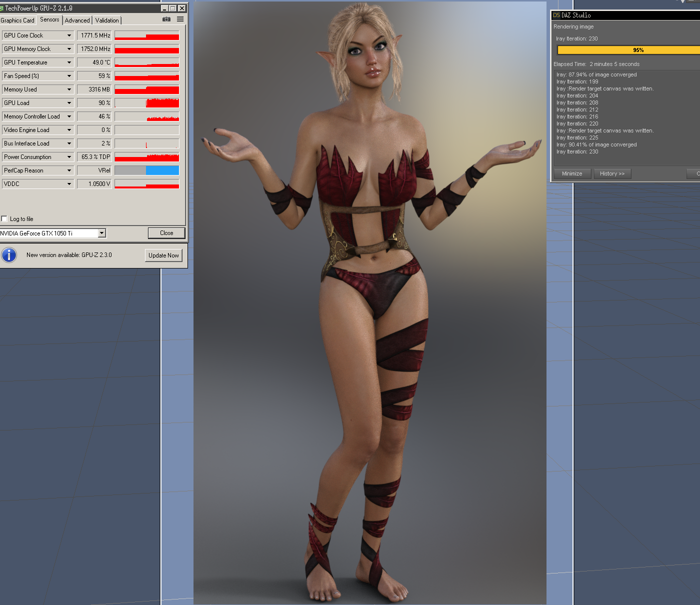The image size is (700, 605).
Task: Open the Advanced tab in GPU-Z
Action: click(77, 20)
